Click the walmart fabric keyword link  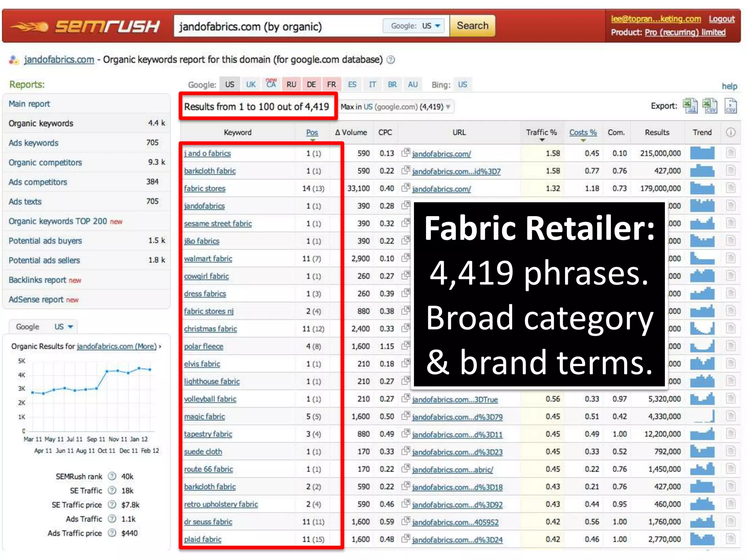point(208,258)
